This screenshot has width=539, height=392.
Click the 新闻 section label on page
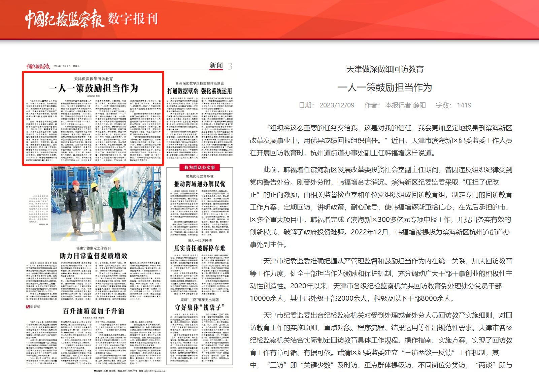pyautogui.click(x=216, y=65)
